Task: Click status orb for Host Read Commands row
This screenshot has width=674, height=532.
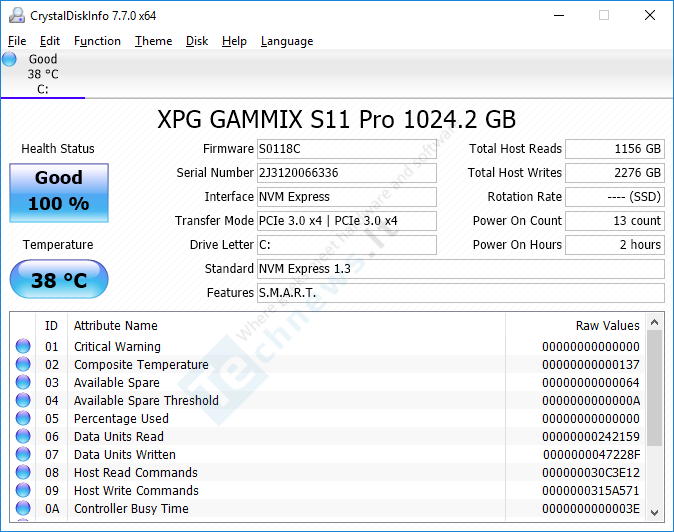Action: point(23,473)
